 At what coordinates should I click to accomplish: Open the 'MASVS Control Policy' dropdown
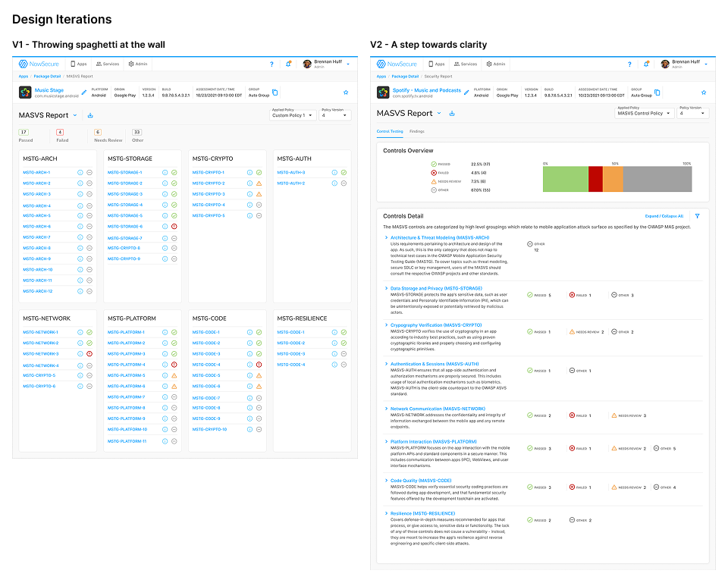645,113
